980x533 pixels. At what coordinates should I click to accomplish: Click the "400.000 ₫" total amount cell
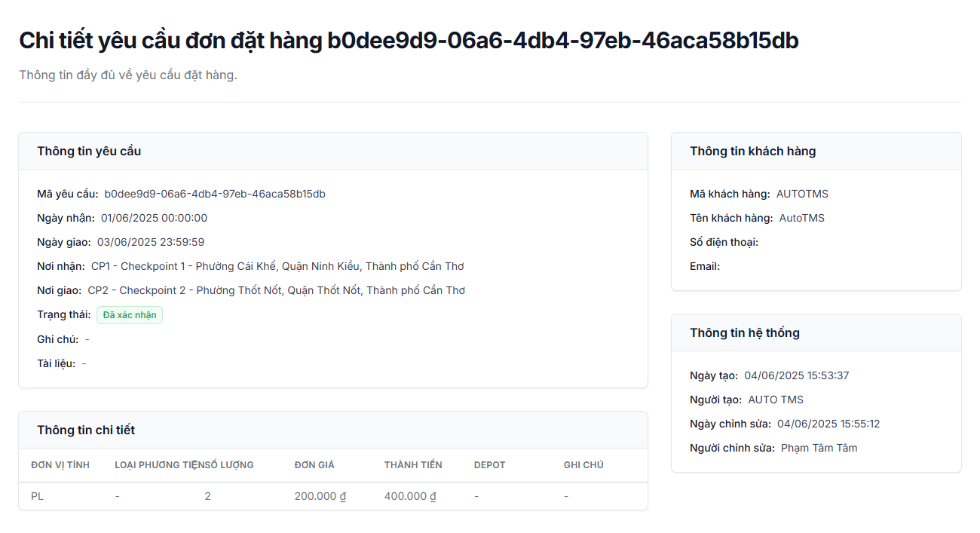point(410,496)
